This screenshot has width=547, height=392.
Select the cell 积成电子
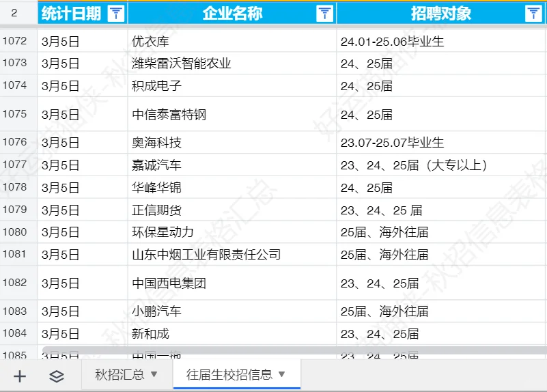[x=232, y=85]
